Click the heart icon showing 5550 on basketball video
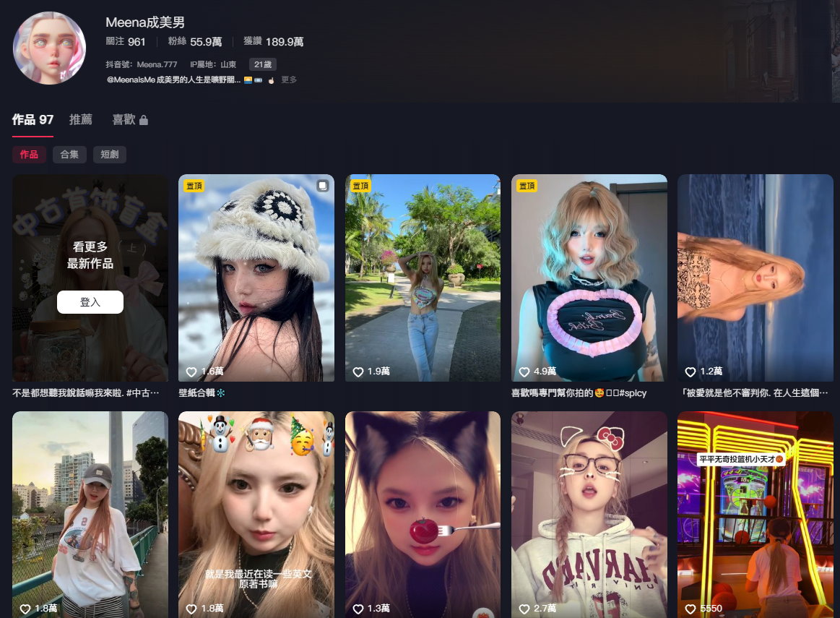 (x=690, y=609)
